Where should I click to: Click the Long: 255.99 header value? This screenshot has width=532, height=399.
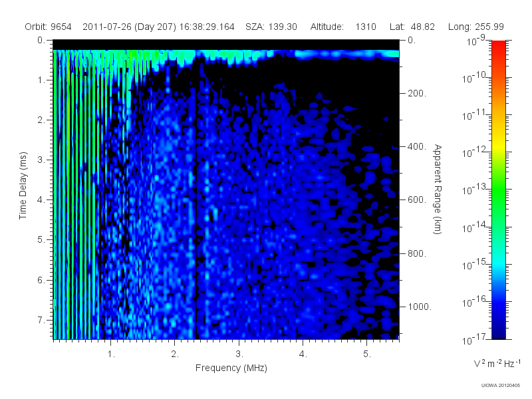pyautogui.click(x=475, y=27)
